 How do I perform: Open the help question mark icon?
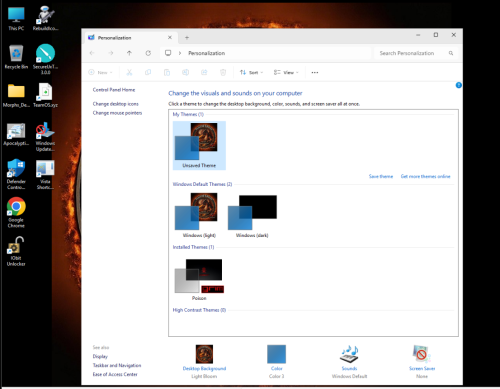(x=459, y=85)
